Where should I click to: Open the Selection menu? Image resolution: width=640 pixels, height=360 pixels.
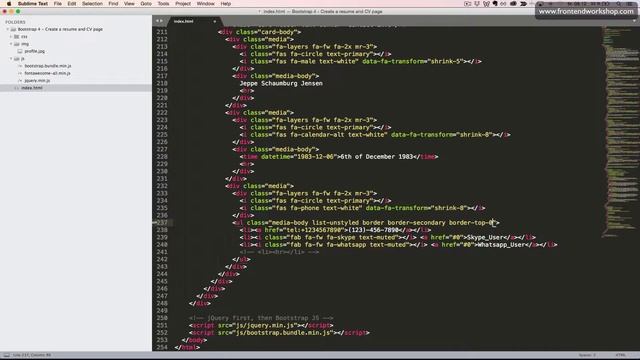92,4
